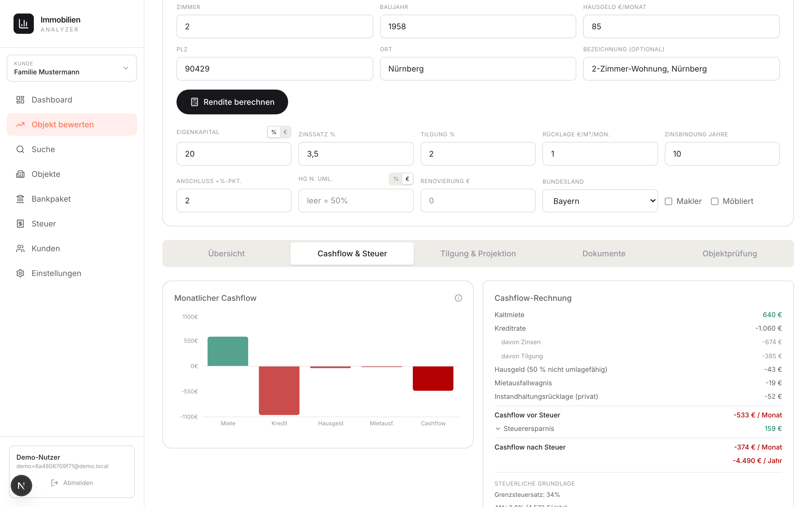
Task: Open the Dashboard grid icon
Action: coord(20,100)
